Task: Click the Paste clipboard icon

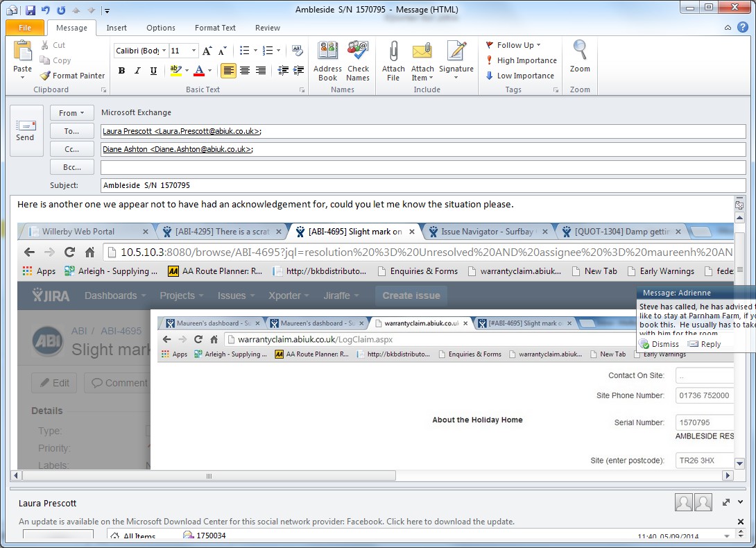Action: coord(23,51)
